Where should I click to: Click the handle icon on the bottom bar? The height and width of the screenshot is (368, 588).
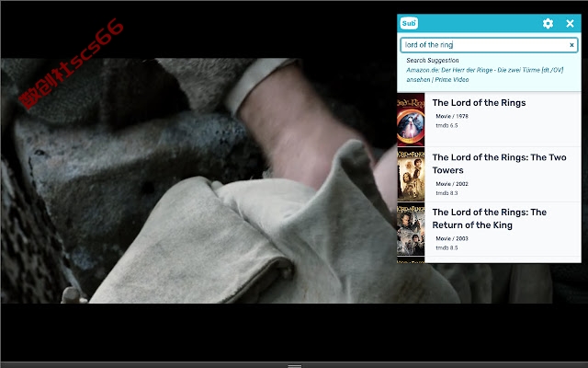pos(294,365)
